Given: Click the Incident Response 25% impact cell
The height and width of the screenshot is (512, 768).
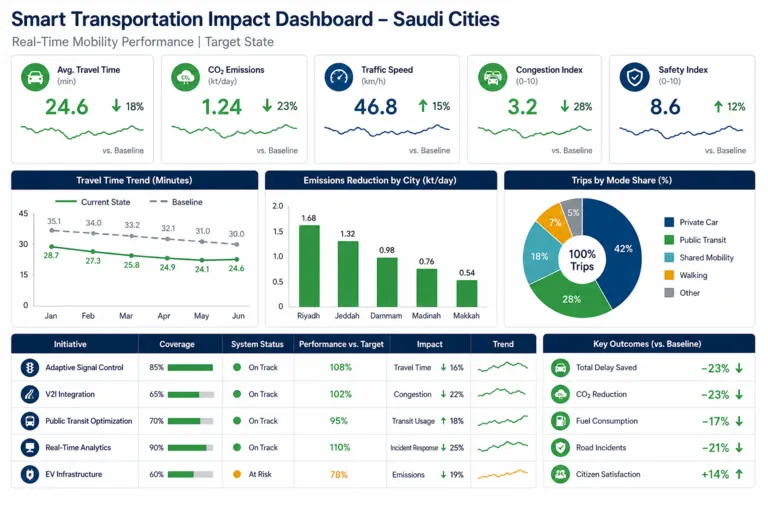Looking at the screenshot, I should 427,448.
